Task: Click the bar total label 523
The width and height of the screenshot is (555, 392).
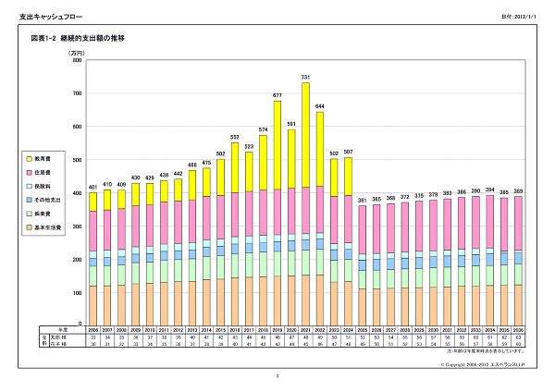Action: (x=249, y=147)
